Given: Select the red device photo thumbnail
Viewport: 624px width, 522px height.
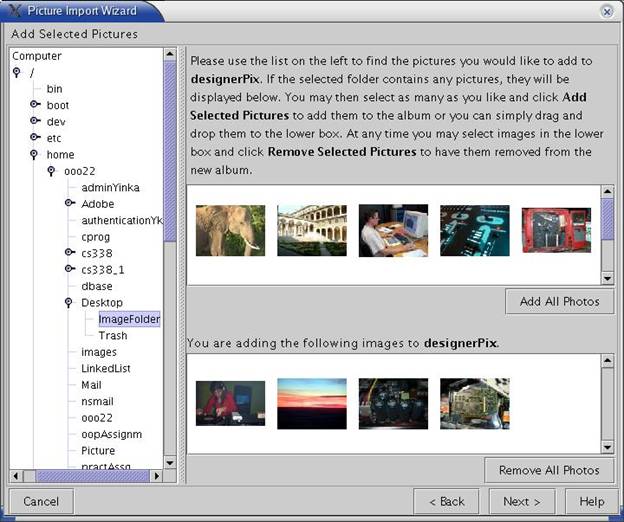Looking at the screenshot, I should tap(556, 231).
